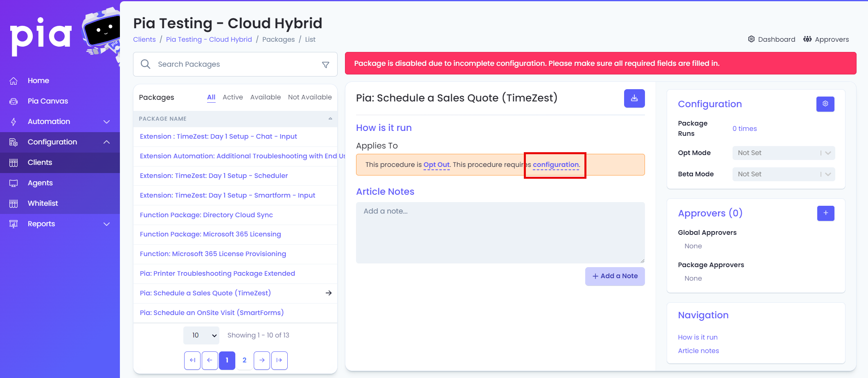The height and width of the screenshot is (378, 868).
Task: Open Function: Microsoft 365 License Provisioning
Action: [x=213, y=254]
